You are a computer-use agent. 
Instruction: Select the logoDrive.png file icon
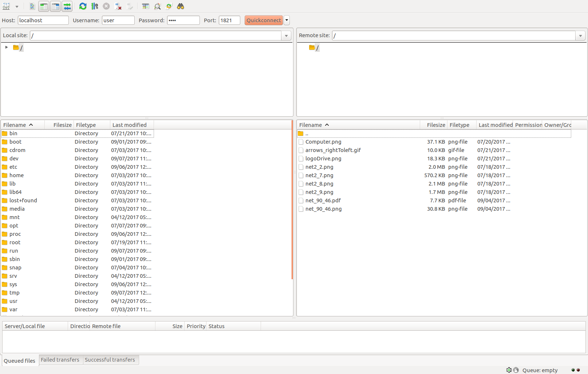coord(301,159)
